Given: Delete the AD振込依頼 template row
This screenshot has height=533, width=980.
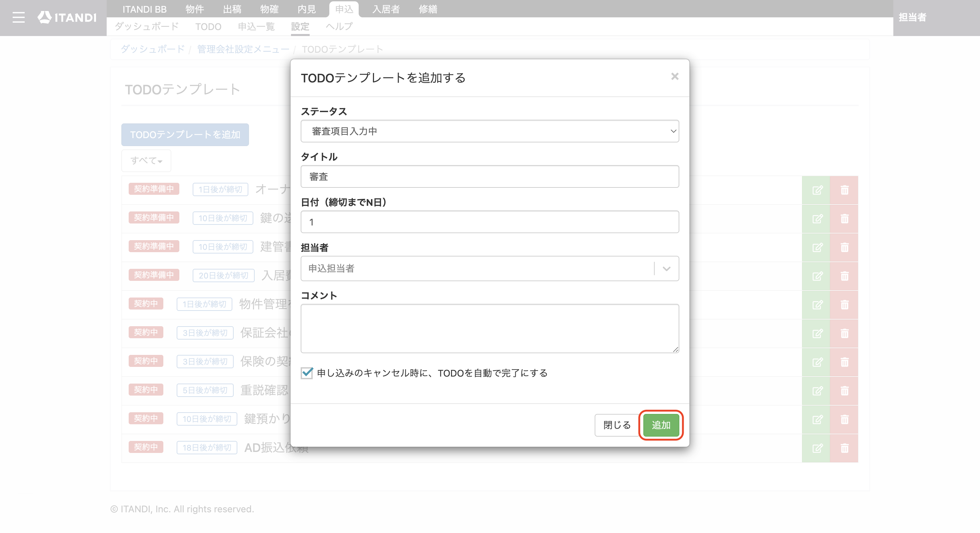Looking at the screenshot, I should click(x=844, y=448).
